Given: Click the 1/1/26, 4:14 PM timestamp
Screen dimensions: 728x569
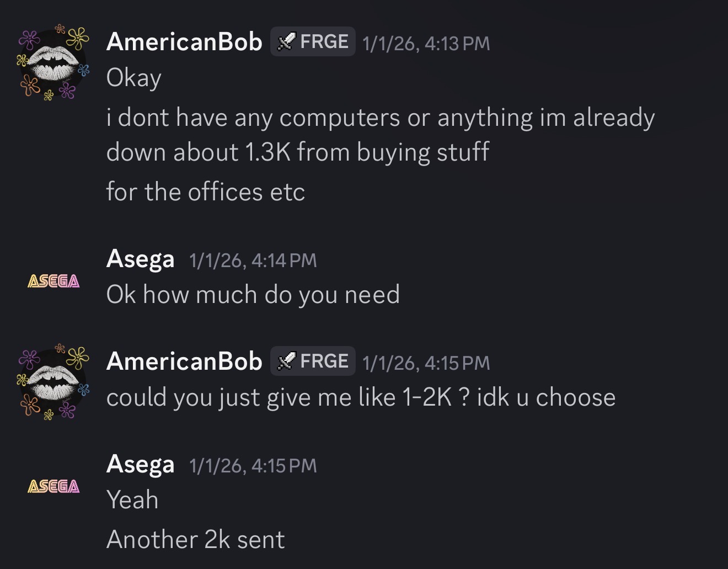Looking at the screenshot, I should [253, 260].
